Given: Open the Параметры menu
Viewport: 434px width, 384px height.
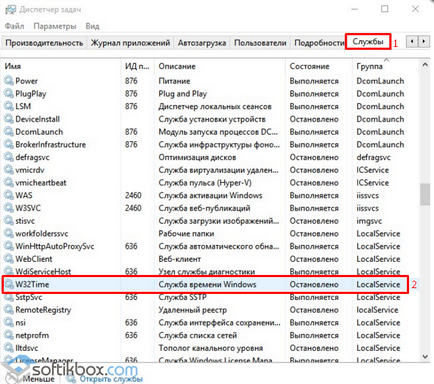Looking at the screenshot, I should coord(55,26).
